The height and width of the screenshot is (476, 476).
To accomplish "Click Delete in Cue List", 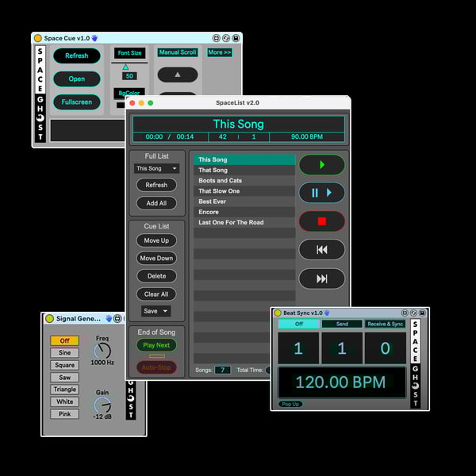I will [x=156, y=276].
